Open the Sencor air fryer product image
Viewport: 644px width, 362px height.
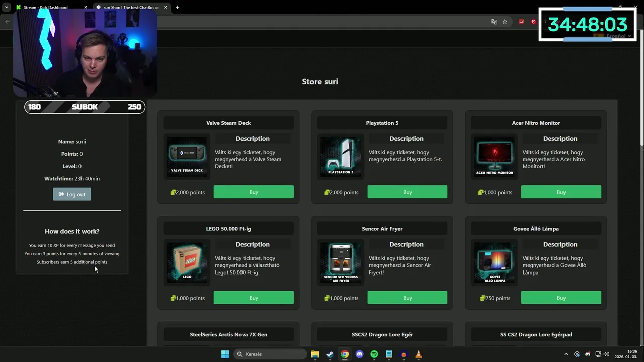pos(341,262)
